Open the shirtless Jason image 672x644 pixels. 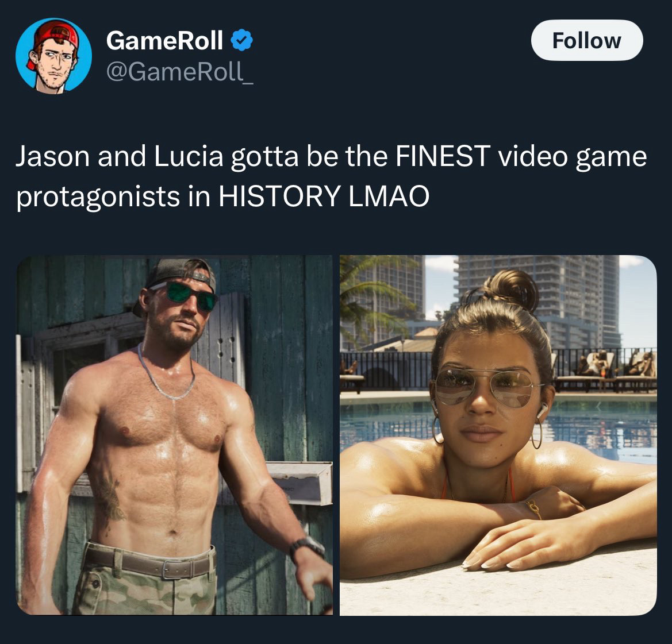(174, 435)
